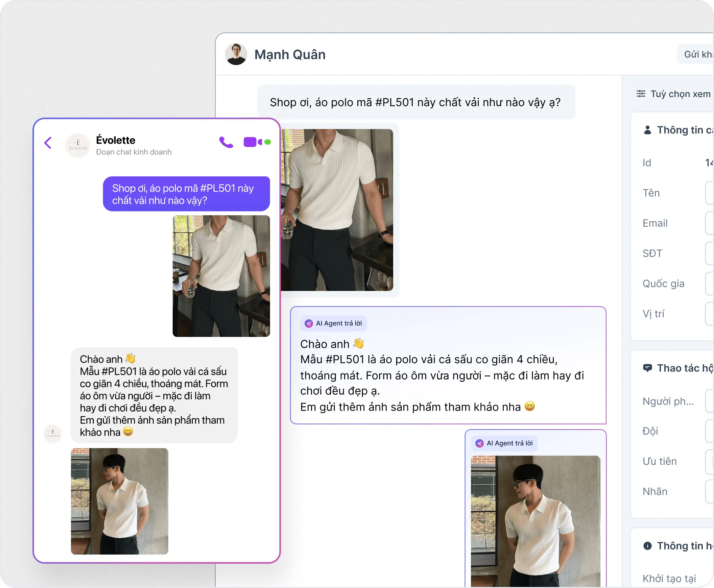Click the Id label in customer info
Screen dimensions: 714x588
pos(647,163)
